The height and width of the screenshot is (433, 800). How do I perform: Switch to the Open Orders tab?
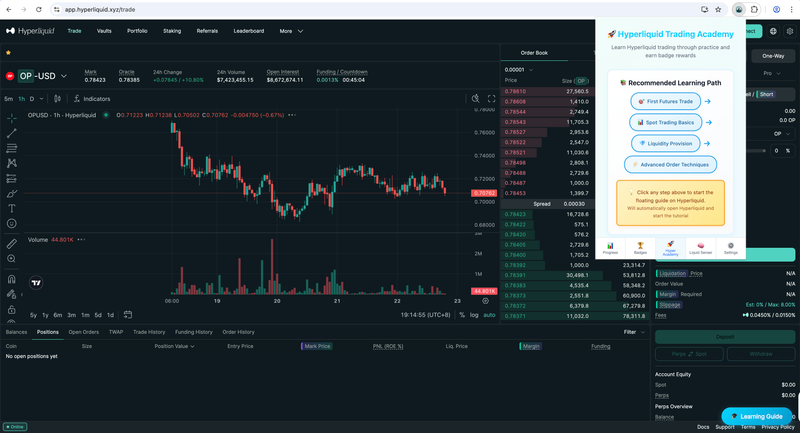point(84,332)
